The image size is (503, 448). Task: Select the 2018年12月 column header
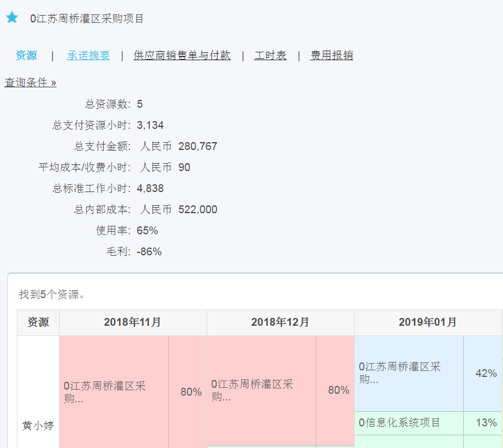[x=280, y=322]
